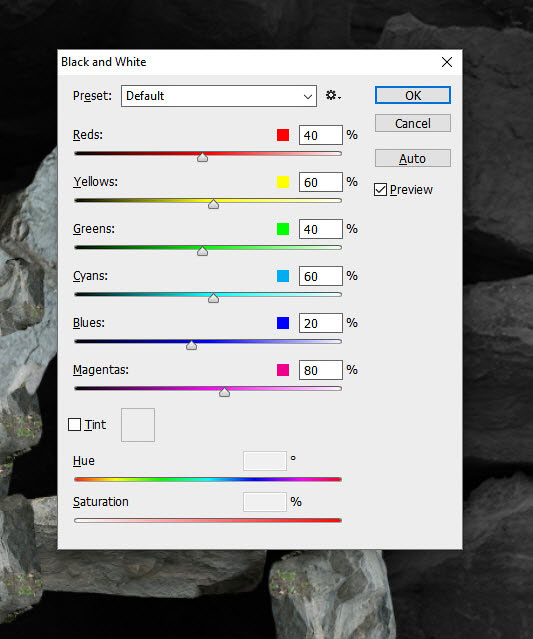
Task: Click the yellow swatch next to Yellows
Action: coord(283,182)
